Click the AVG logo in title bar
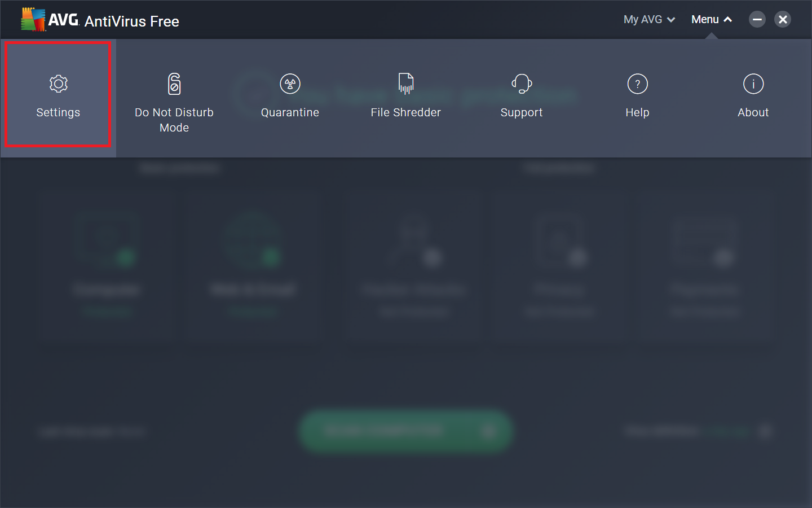Viewport: 812px width, 508px height. pos(34,20)
